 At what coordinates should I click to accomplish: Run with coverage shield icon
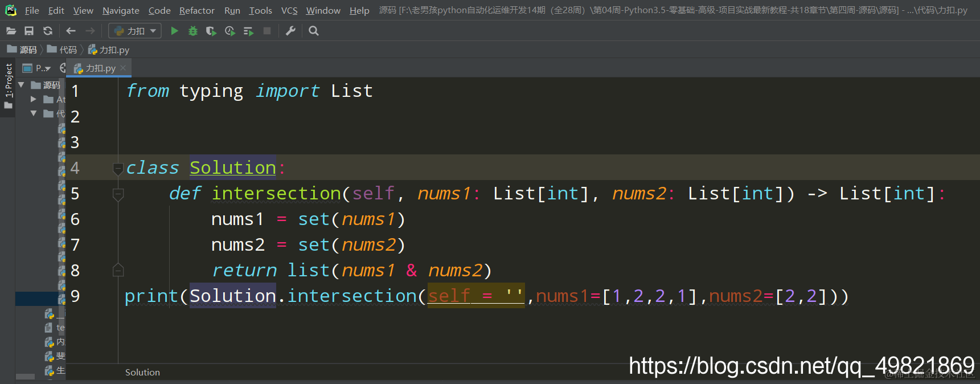pos(211,31)
